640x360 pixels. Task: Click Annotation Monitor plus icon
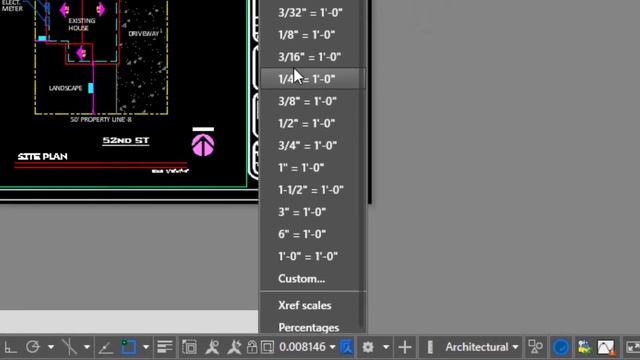coord(405,347)
